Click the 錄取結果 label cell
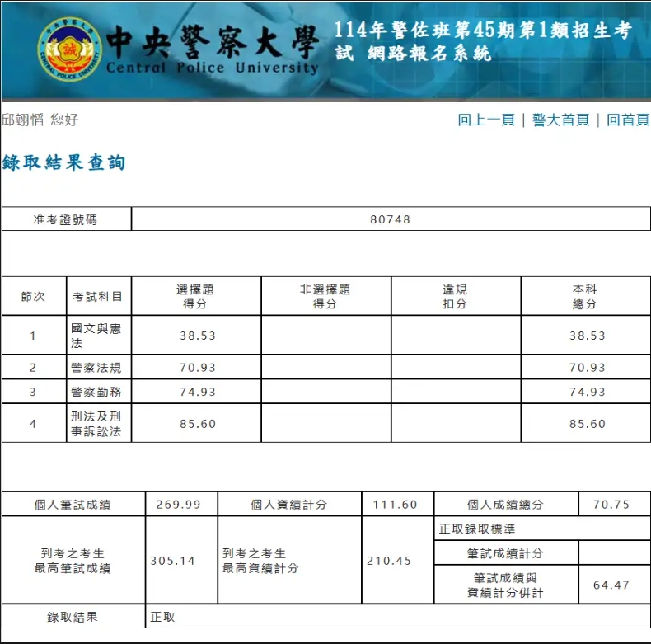 pos(73,617)
